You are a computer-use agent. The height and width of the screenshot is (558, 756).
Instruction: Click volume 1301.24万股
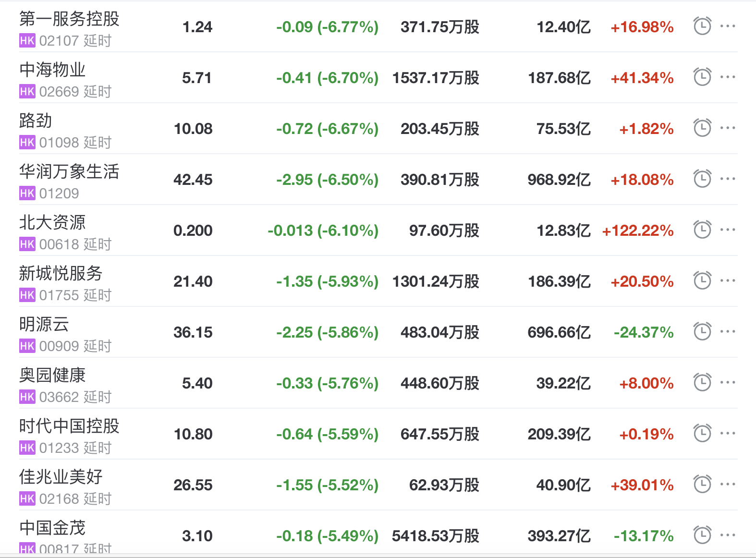pyautogui.click(x=436, y=281)
